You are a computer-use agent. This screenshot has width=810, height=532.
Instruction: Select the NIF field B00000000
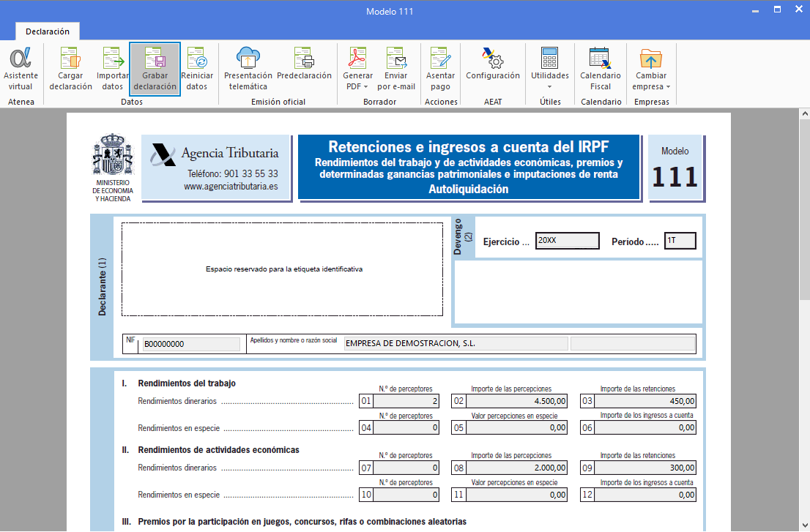(191, 344)
